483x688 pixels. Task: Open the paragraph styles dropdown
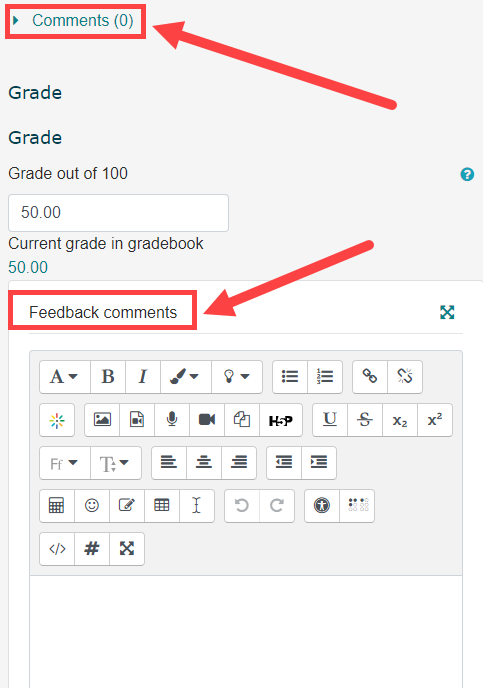tap(64, 377)
